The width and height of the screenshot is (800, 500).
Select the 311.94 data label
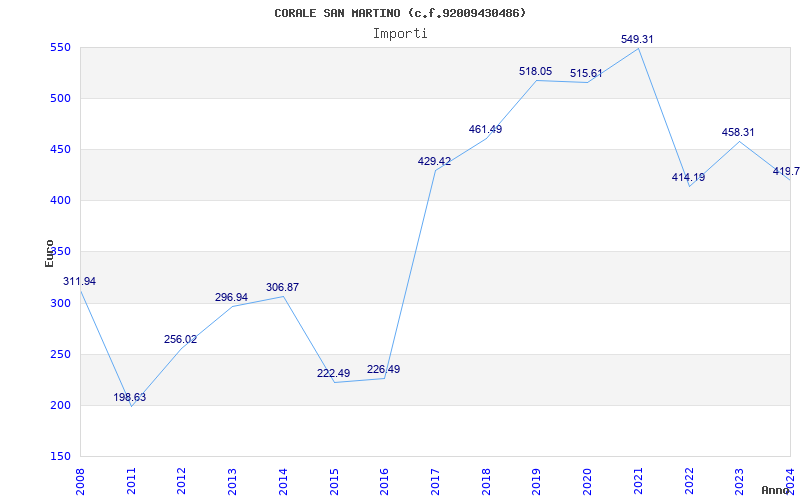click(80, 281)
